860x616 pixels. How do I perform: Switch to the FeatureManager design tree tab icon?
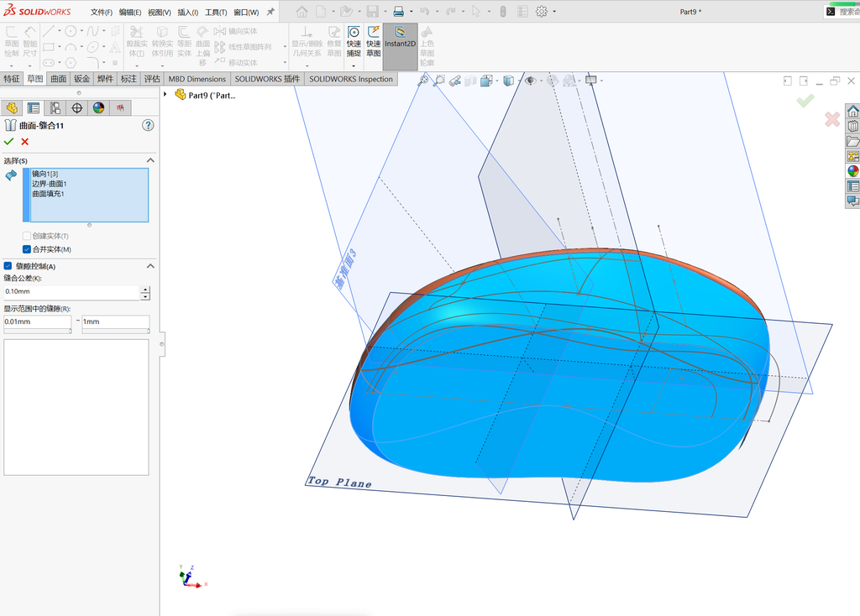12,108
